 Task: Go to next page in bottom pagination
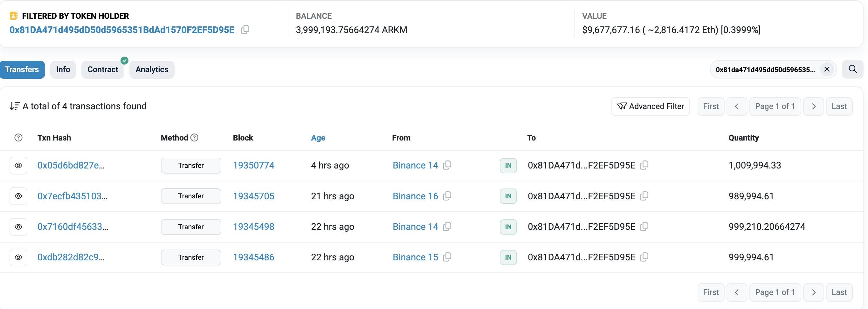(x=813, y=292)
